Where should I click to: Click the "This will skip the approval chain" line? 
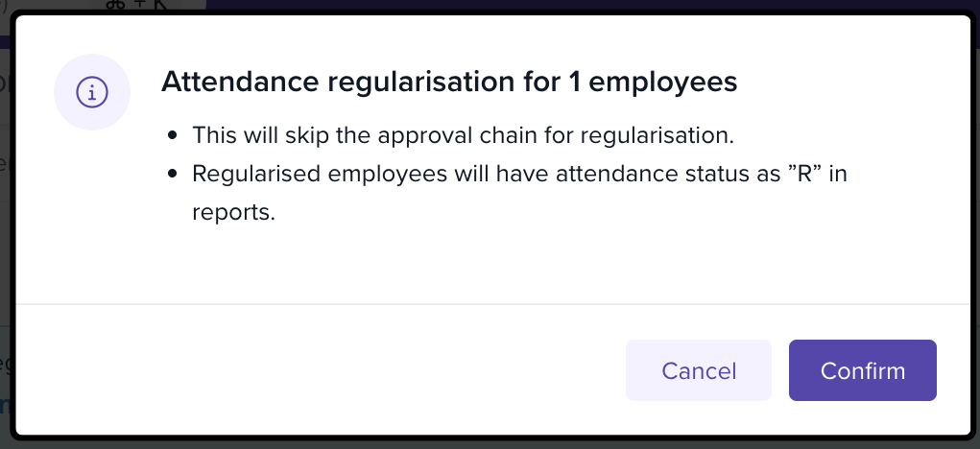[463, 135]
